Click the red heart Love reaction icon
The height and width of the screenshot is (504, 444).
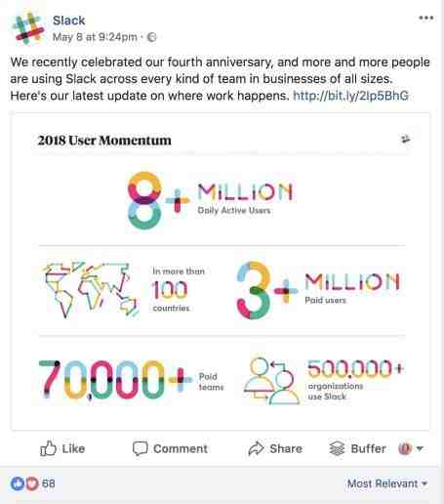pos(32,483)
